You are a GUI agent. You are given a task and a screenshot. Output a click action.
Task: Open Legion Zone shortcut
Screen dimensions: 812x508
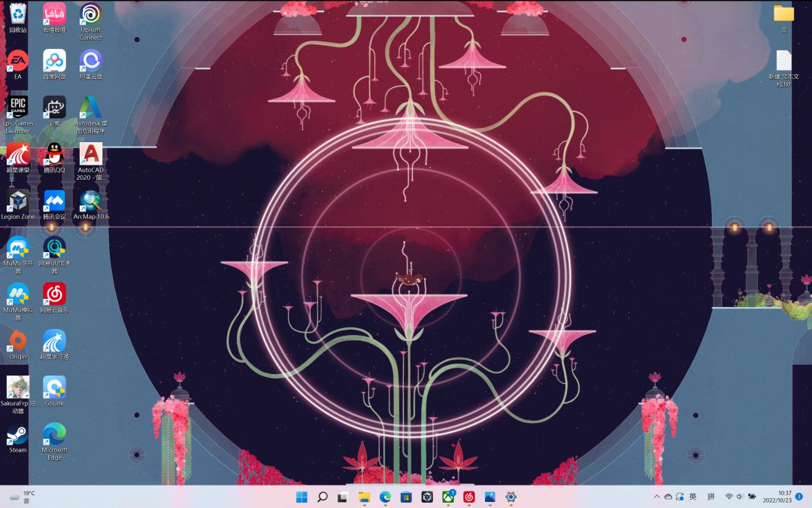pos(17,204)
